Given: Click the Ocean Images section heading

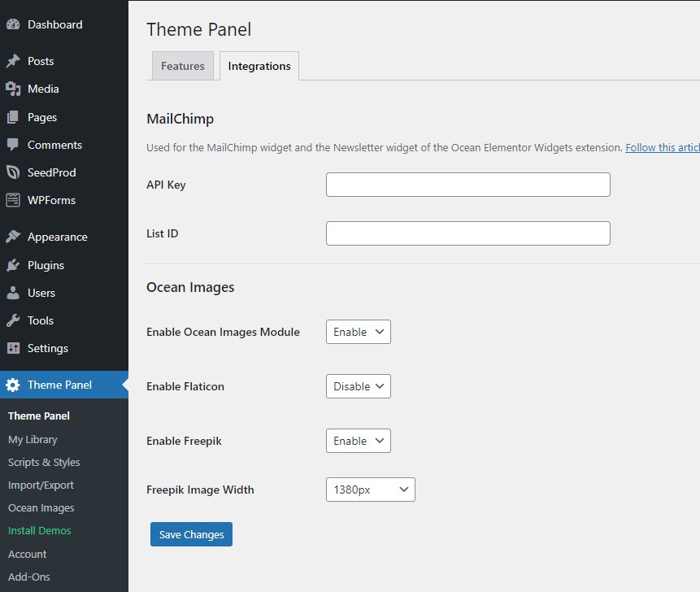Looking at the screenshot, I should pos(190,288).
